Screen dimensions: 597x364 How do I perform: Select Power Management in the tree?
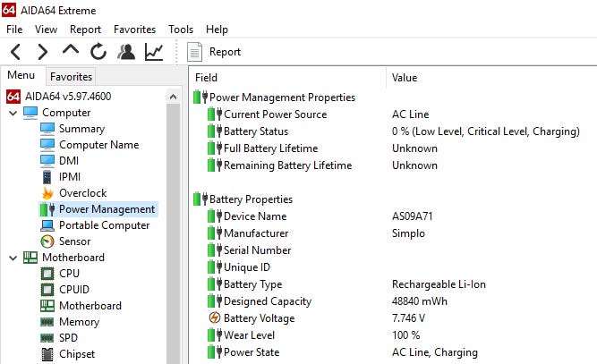tap(107, 209)
